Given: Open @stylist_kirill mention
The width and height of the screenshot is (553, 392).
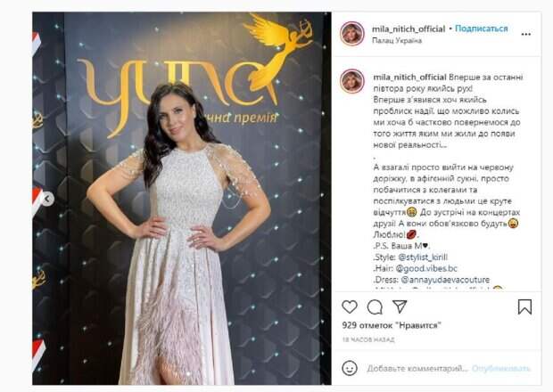Looking at the screenshot, I should (x=423, y=257).
